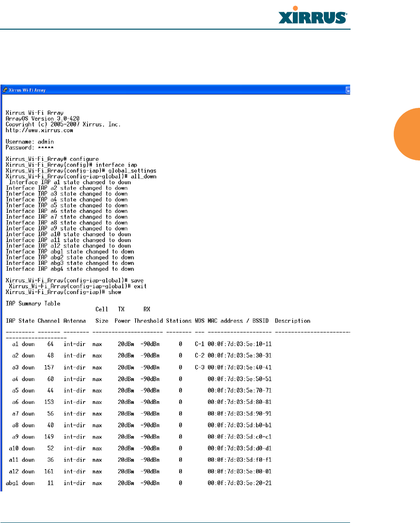Click channel '149' in the a9 row
420x523 pixels.
(49, 436)
